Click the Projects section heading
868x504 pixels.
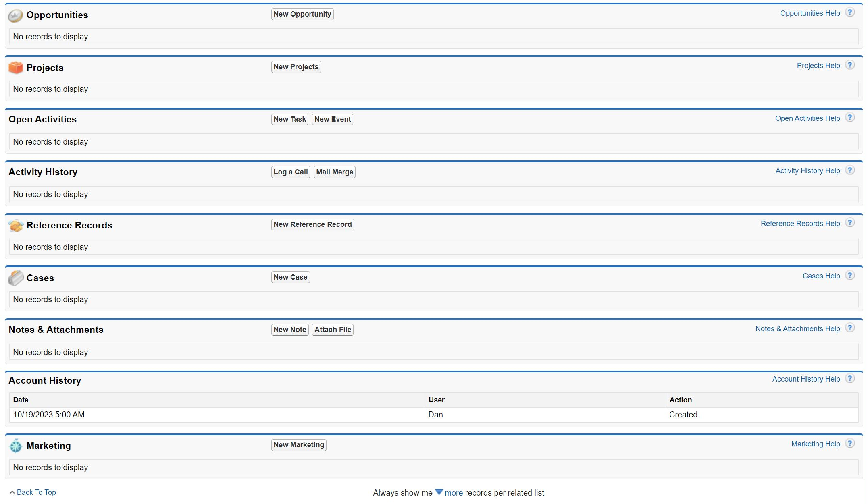pos(45,68)
